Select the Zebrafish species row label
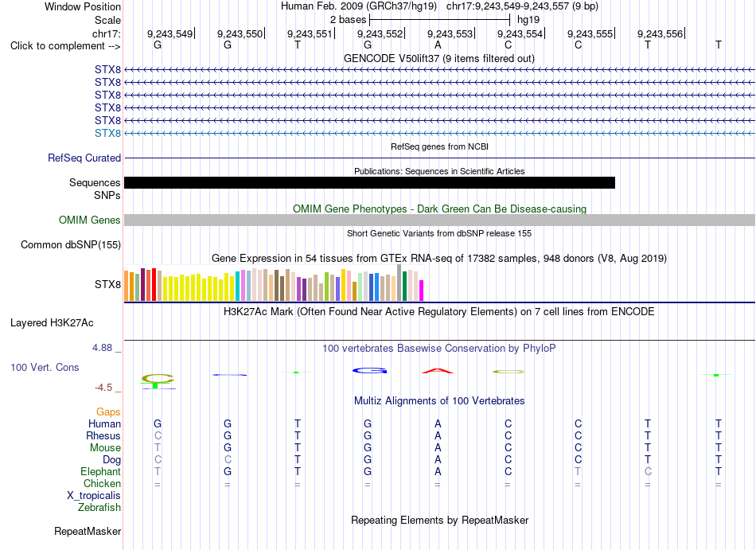 (x=99, y=508)
